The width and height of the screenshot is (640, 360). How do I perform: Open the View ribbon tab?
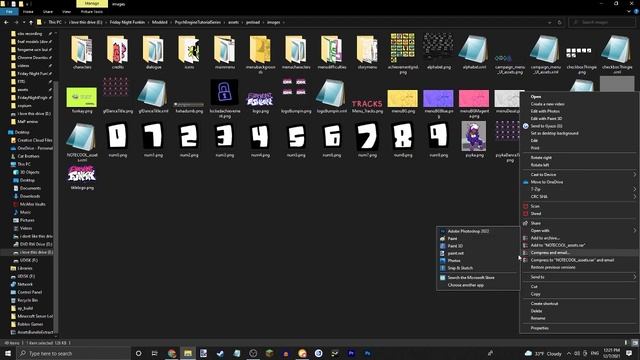pos(67,12)
